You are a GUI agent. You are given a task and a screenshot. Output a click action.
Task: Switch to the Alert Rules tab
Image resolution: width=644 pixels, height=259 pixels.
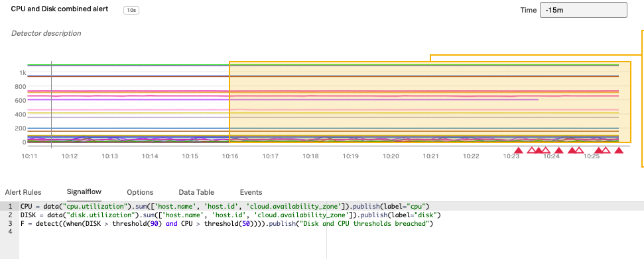(x=23, y=192)
